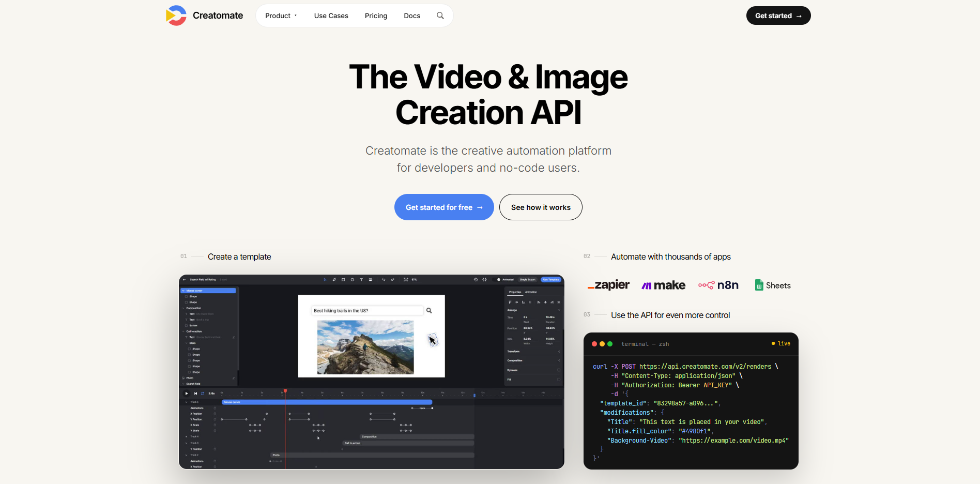980x484 pixels.
Task: Click the n8n logo
Action: pos(718,285)
